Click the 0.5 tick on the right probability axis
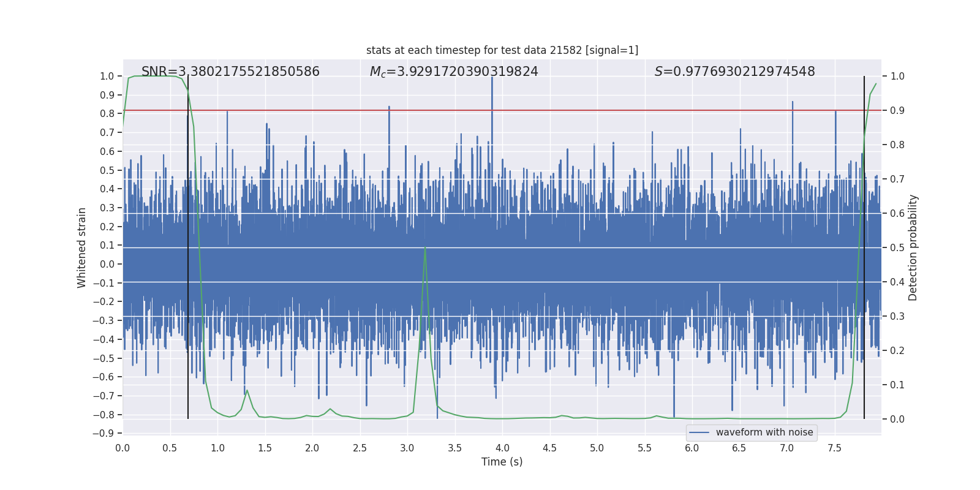Image resolution: width=980 pixels, height=490 pixels. 897,247
